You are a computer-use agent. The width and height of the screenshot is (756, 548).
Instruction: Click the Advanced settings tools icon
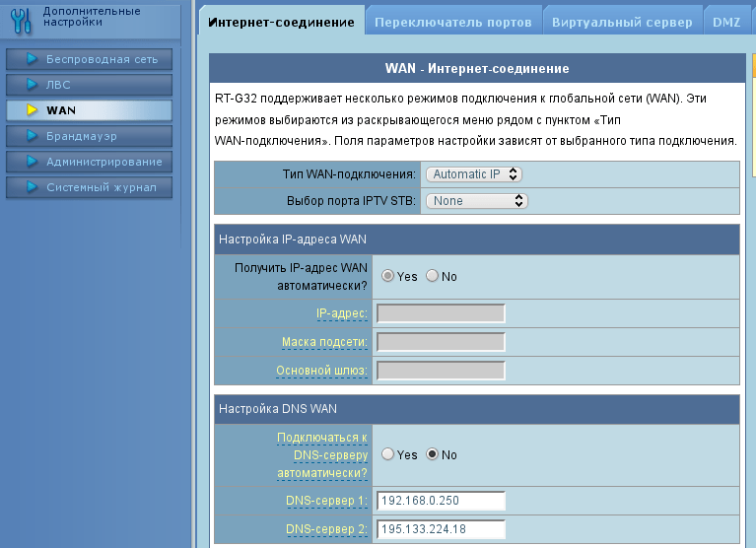point(21,22)
